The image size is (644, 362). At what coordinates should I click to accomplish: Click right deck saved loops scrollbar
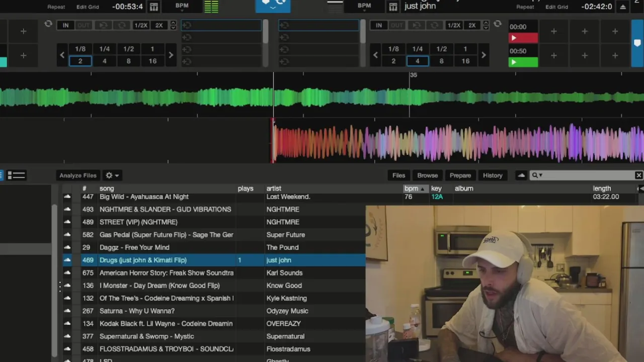pos(362,31)
